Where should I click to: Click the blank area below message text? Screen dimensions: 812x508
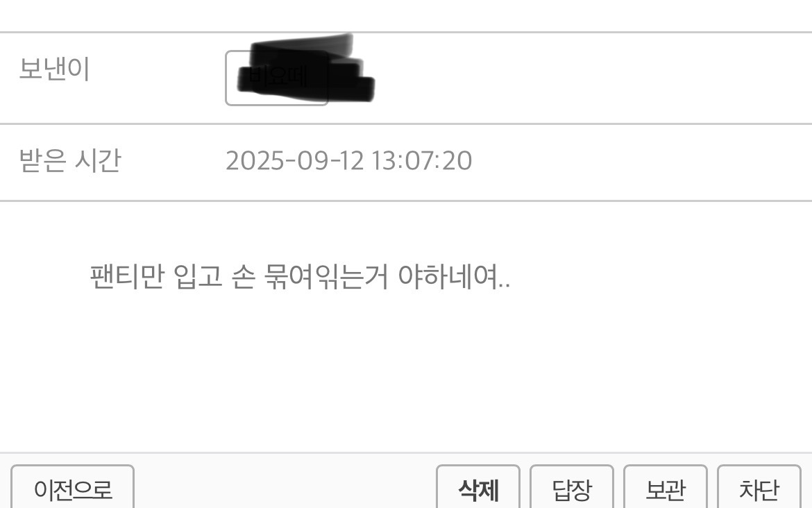pos(406,373)
